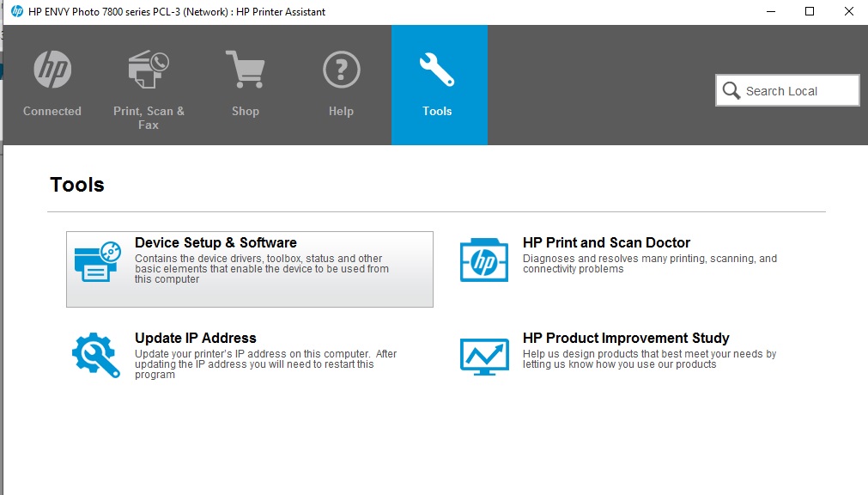
Task: Open the Device Setup & Software title
Action: tap(215, 243)
